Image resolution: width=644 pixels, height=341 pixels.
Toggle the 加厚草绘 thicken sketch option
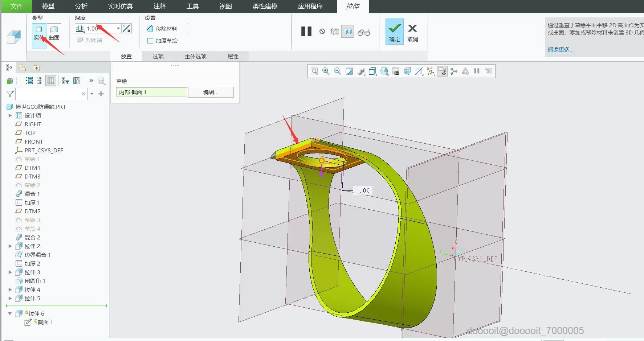(162, 41)
